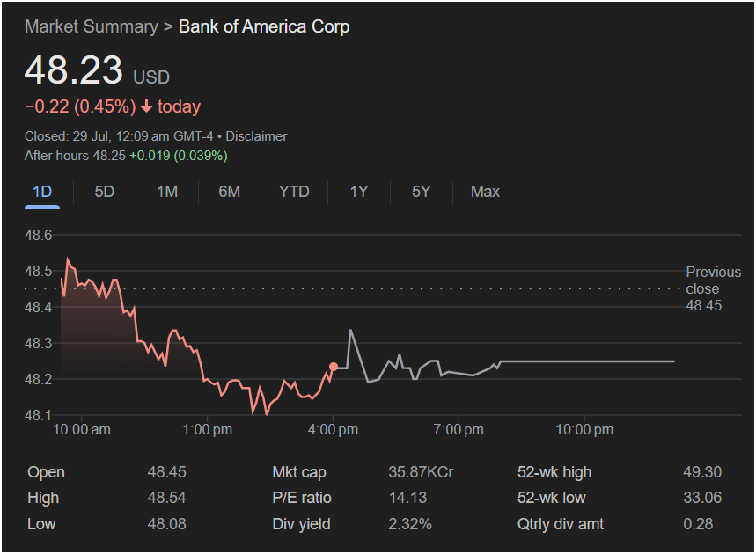Click the 52-wk high value 49.30

point(702,472)
